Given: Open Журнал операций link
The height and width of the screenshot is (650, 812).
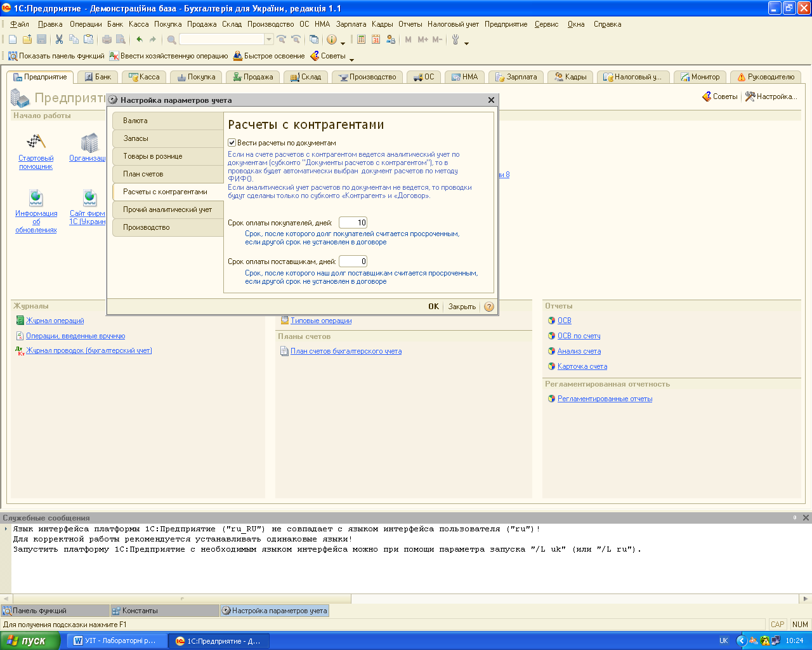Looking at the screenshot, I should [x=55, y=321].
